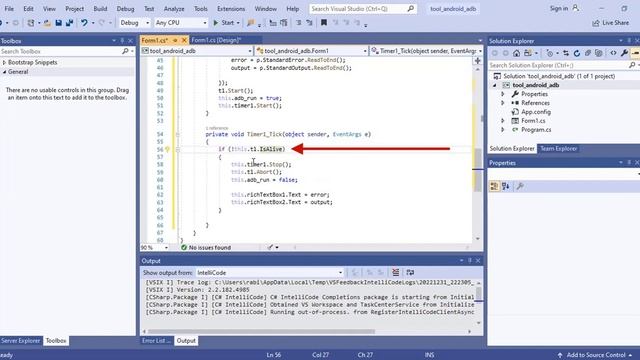Image resolution: width=640 pixels, height=360 pixels.
Task: Click Pending Changes Filter clock icon
Action: pyautogui.click(x=549, y=53)
